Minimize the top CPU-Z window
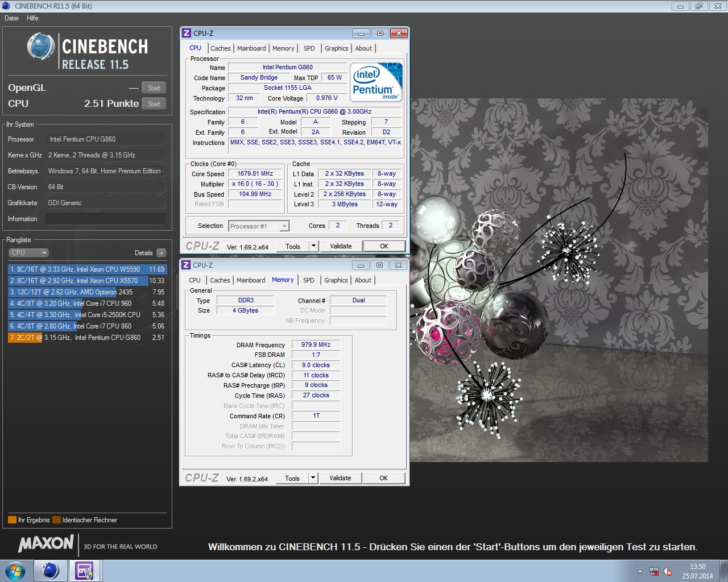 [361, 34]
